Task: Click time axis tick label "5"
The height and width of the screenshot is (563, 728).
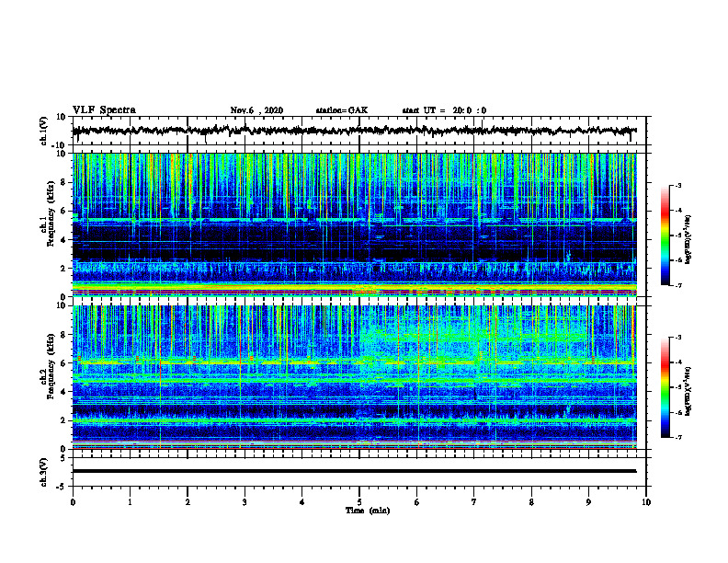Action: [x=359, y=502]
